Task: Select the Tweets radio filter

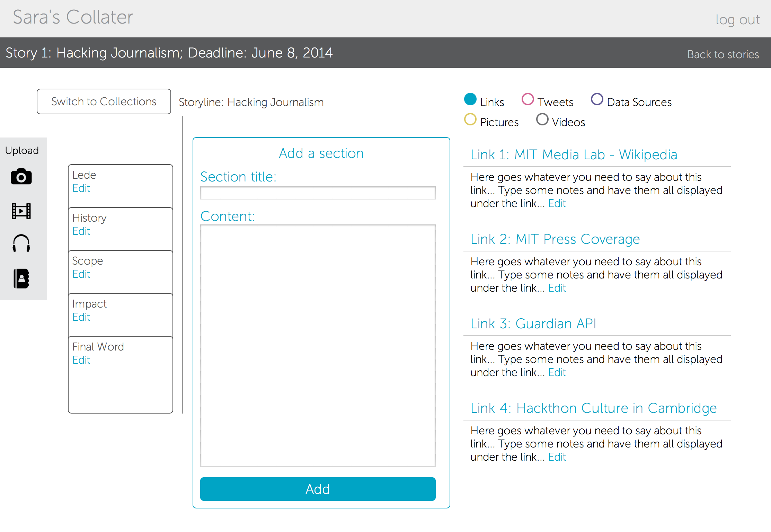Action: (528, 99)
